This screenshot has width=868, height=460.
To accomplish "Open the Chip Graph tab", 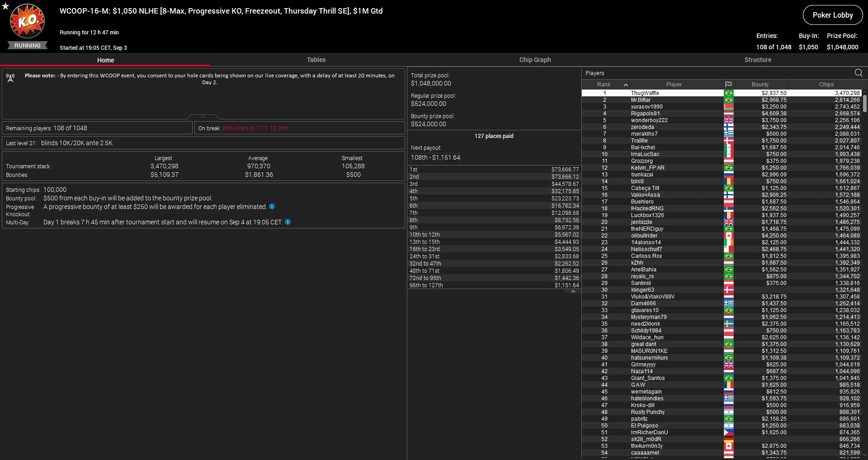I will 535,60.
